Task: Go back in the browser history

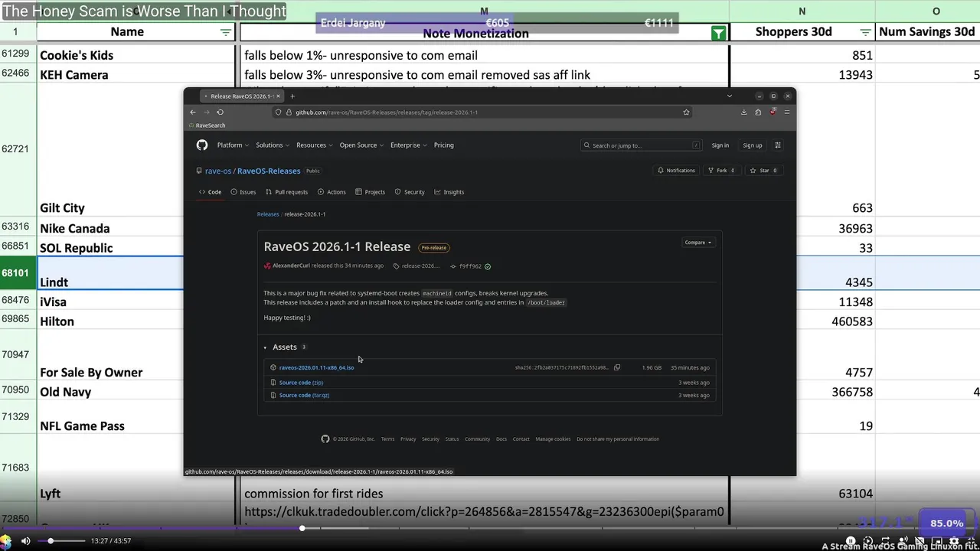Action: pos(193,112)
